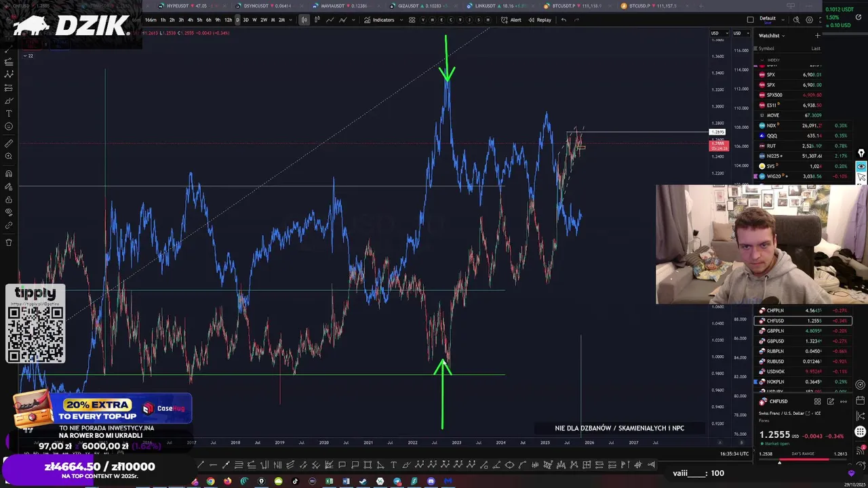868x488 pixels.
Task: Open the indicator templates grid icon
Action: point(412,20)
